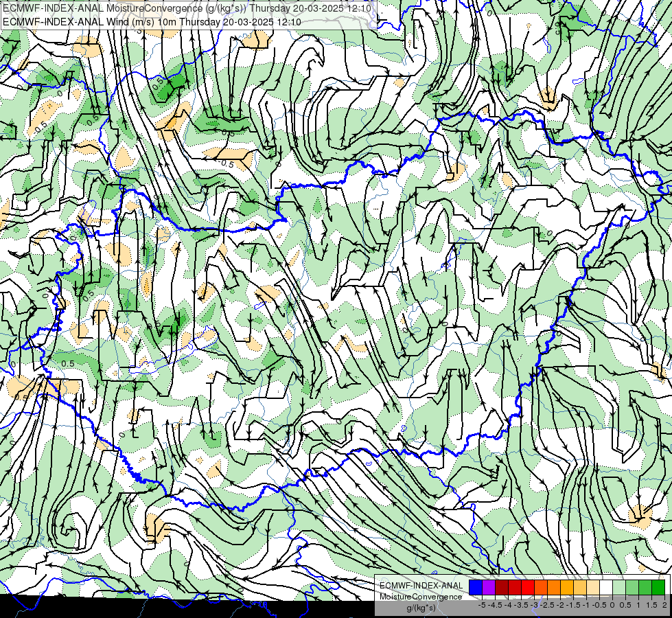Click the legend tick label 1.5
Image resolution: width=672 pixels, height=618 pixels.
pos(651,605)
